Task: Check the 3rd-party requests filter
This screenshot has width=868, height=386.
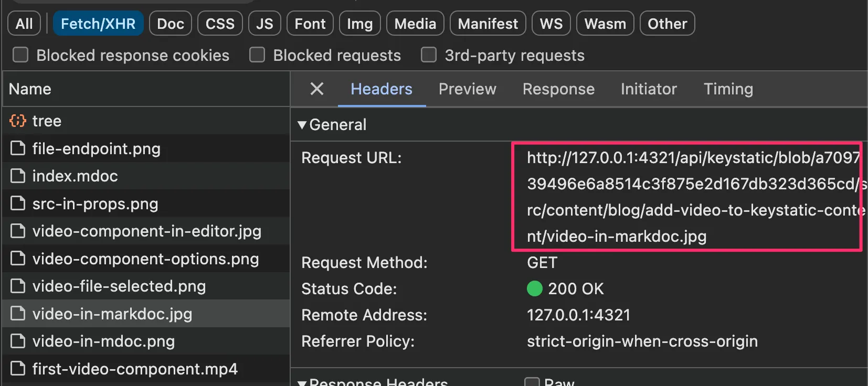Action: 429,55
